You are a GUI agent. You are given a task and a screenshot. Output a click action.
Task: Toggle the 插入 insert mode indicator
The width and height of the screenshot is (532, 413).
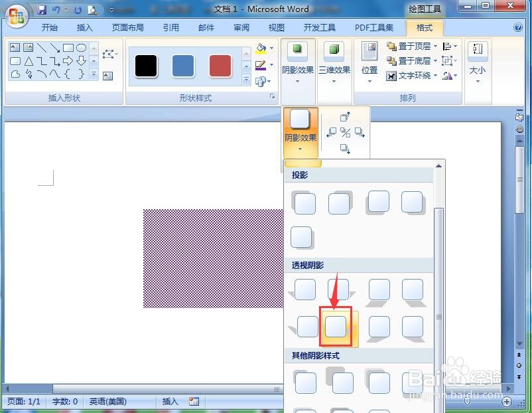170,402
